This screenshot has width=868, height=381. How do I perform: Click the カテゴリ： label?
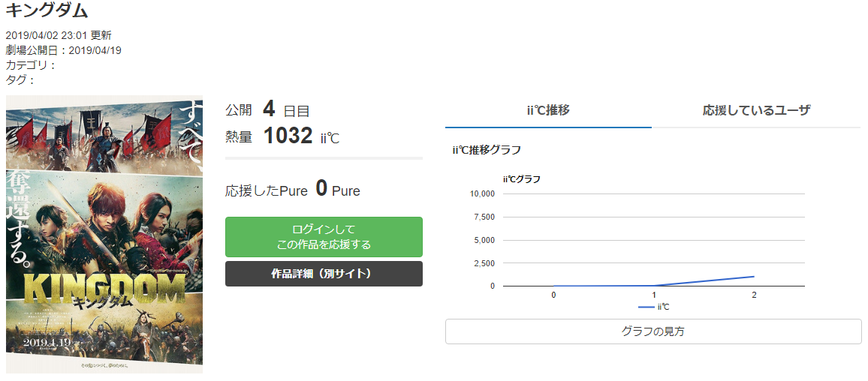(x=31, y=65)
